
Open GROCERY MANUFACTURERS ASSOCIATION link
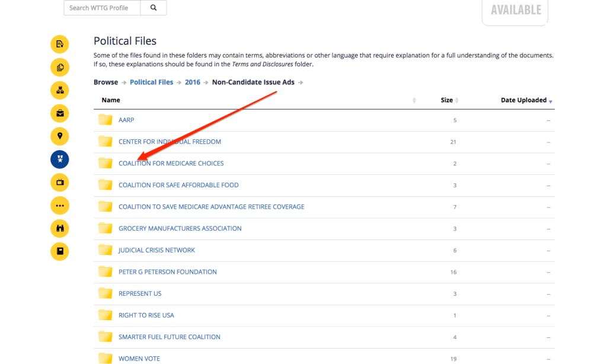(x=180, y=229)
